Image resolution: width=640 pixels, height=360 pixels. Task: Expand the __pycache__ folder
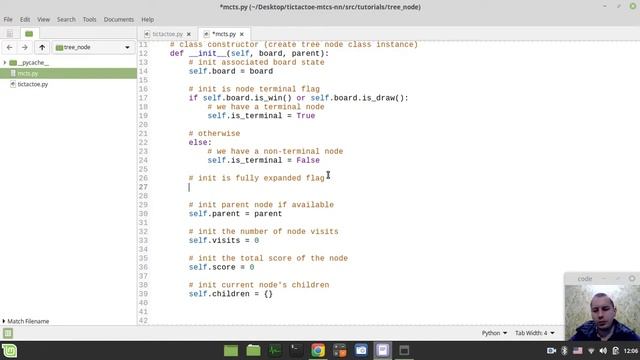pyautogui.click(x=4, y=62)
